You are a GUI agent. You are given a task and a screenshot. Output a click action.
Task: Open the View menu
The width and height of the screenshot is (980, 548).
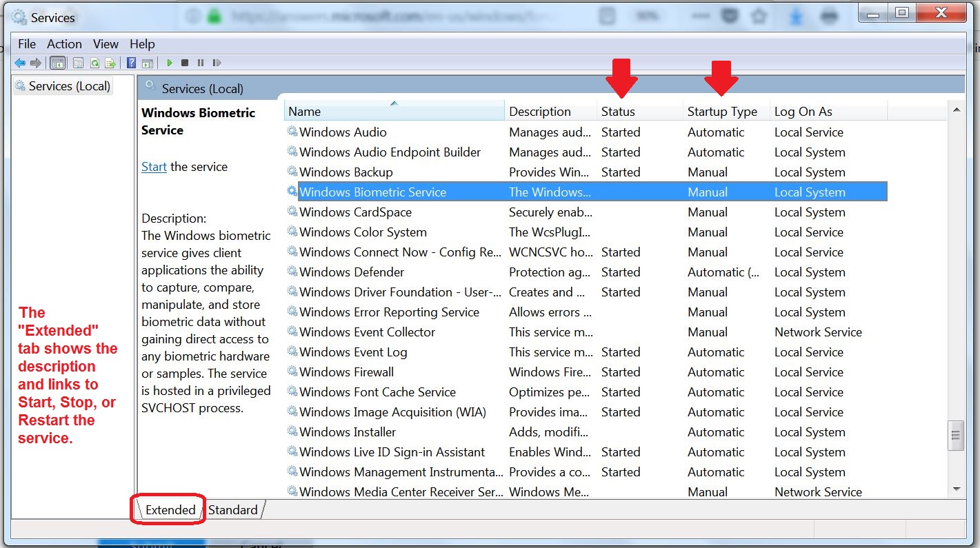[106, 43]
